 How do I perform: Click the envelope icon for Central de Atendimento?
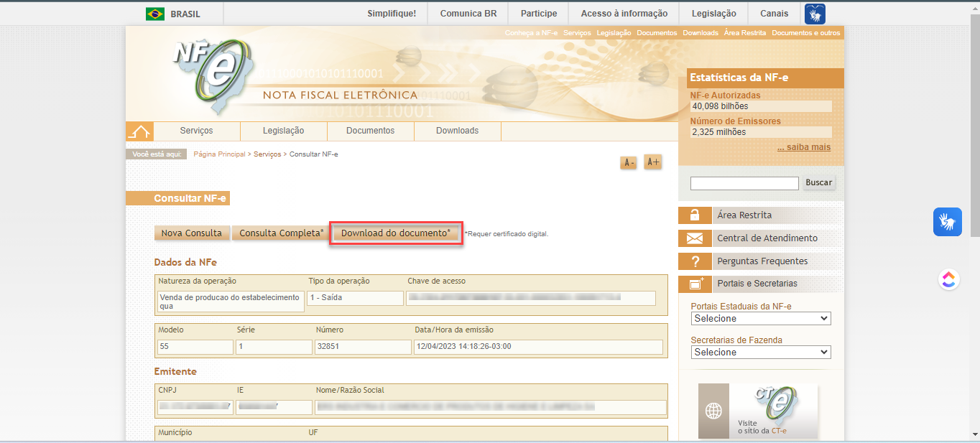click(694, 238)
